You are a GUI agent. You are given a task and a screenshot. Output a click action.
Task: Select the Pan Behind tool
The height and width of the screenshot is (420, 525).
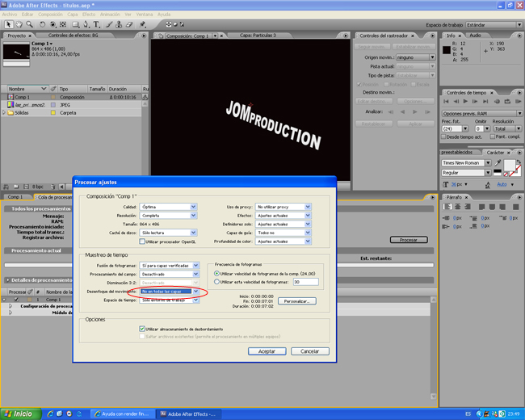point(63,24)
